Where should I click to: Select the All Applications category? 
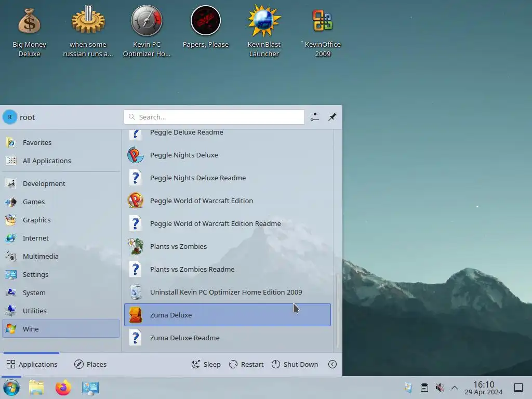point(61,161)
